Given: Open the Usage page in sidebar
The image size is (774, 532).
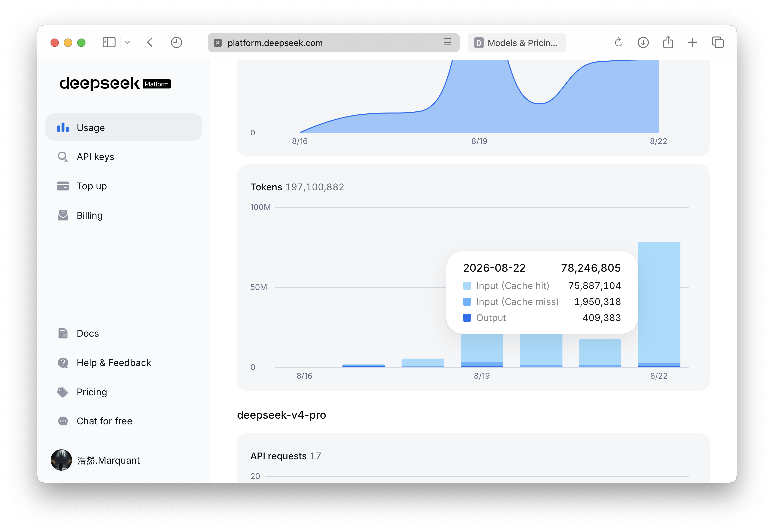Looking at the screenshot, I should click(124, 127).
